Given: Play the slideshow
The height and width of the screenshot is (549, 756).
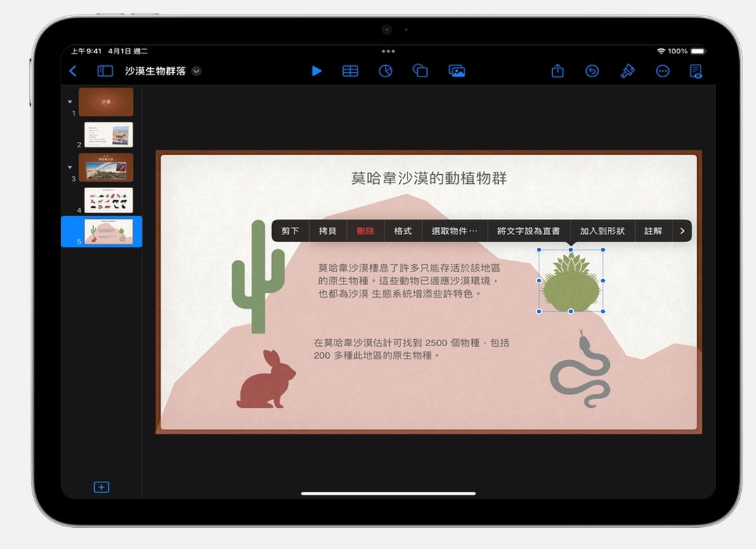Looking at the screenshot, I should point(317,71).
